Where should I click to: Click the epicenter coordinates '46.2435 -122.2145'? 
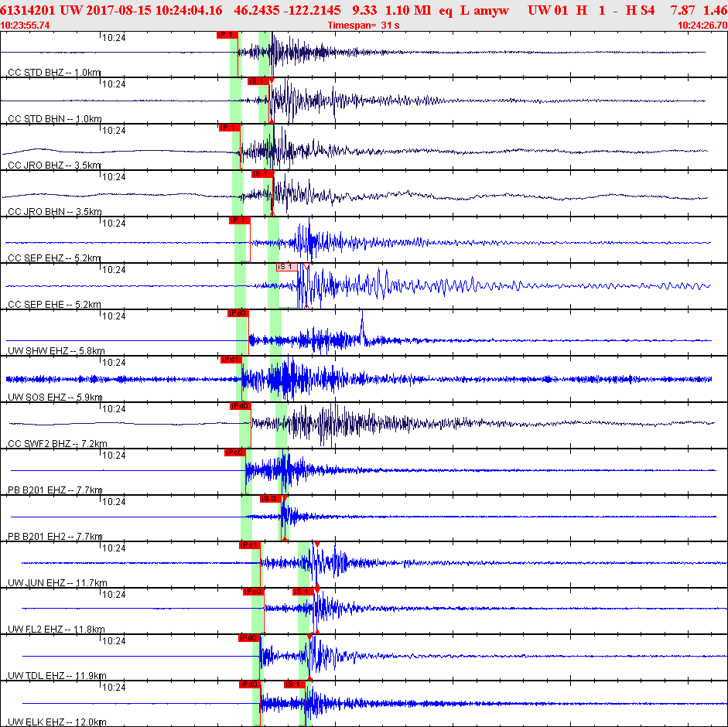pyautogui.click(x=287, y=10)
